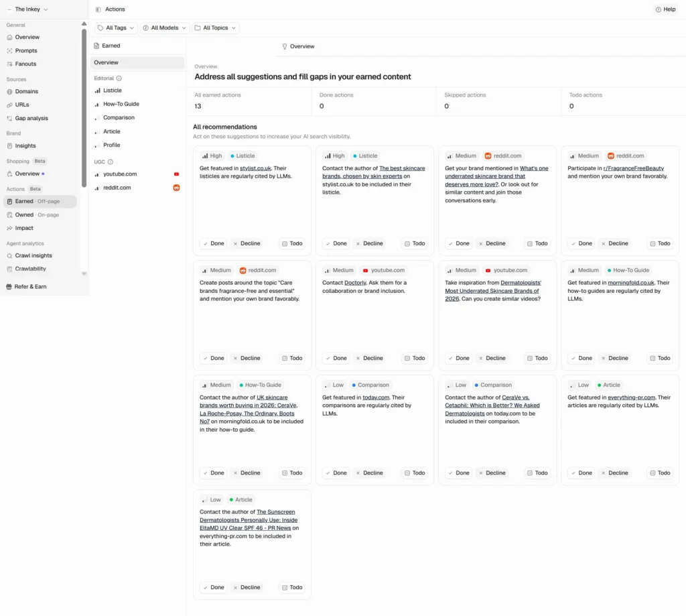Open the stylist.co.uk link

[x=255, y=168]
